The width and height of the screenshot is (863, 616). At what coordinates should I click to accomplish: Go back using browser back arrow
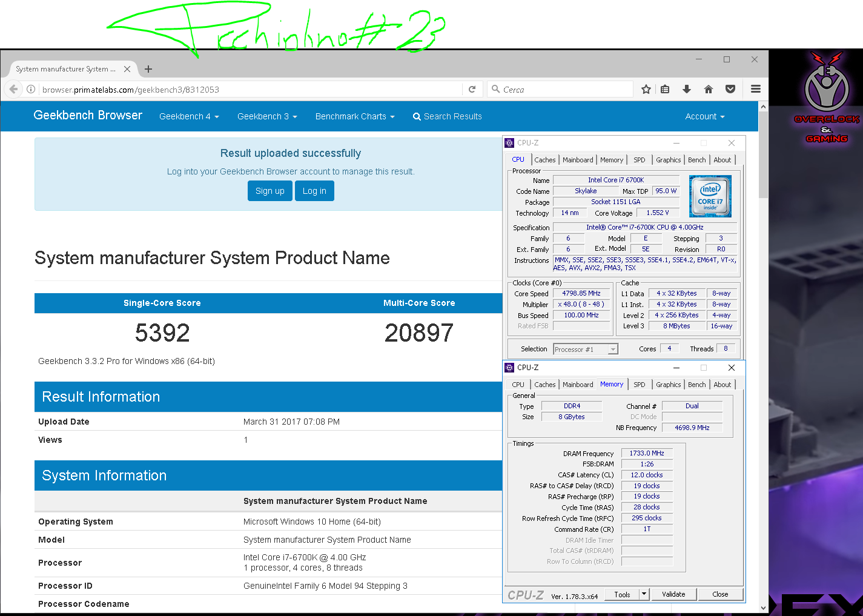point(13,89)
